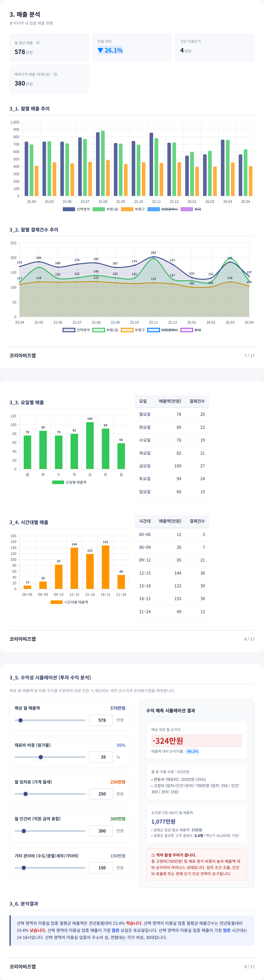Select the 금요일 row in weekday table
264x980 pixels.
(172, 466)
